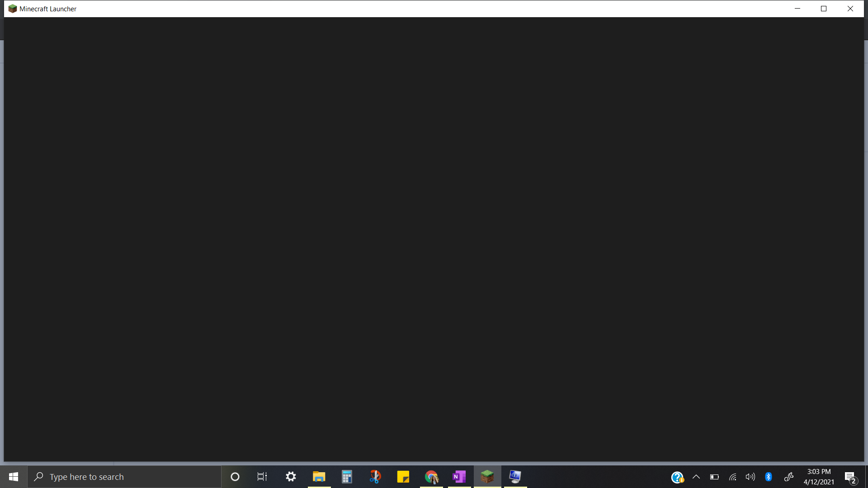The width and height of the screenshot is (868, 488).
Task: Expand the hidden system tray icons
Action: point(696,477)
